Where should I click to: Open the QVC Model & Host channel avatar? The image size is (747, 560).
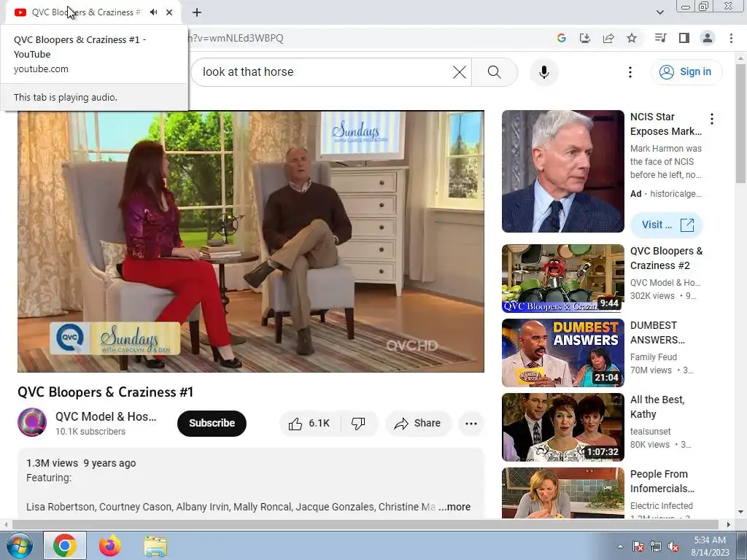(32, 422)
